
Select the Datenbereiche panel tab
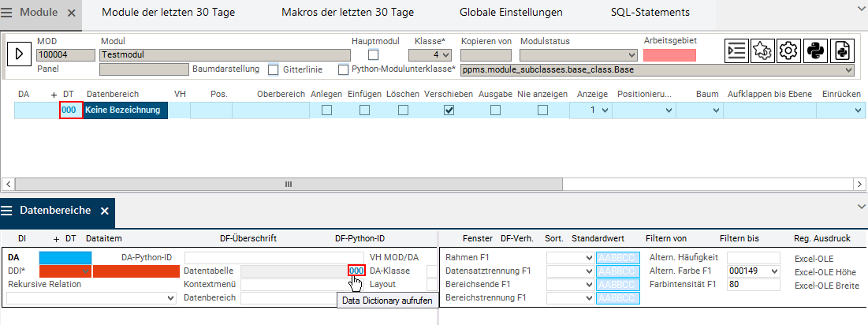coord(55,211)
